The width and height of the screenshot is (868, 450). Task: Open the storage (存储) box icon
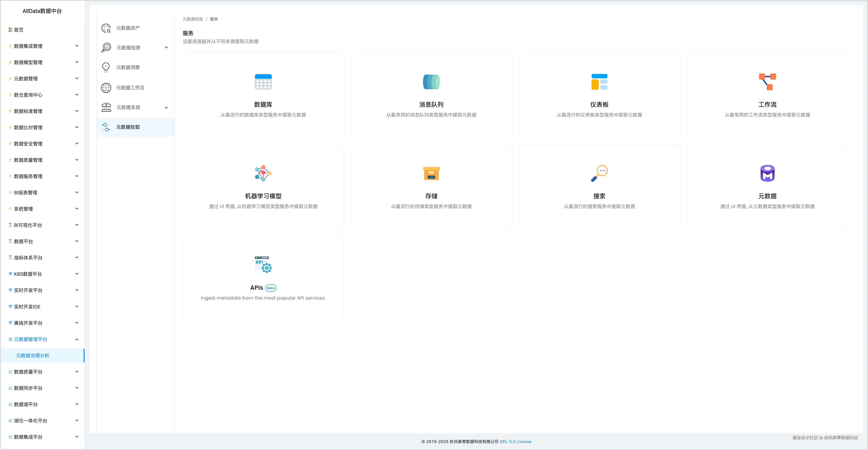431,173
